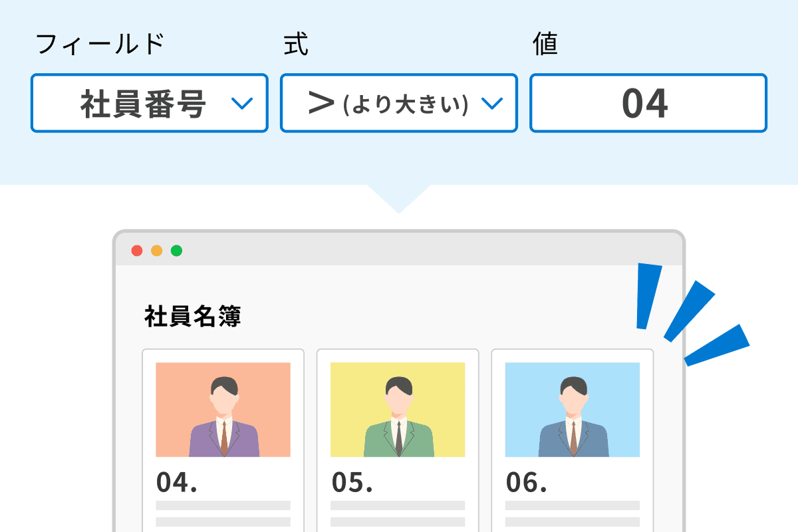The height and width of the screenshot is (532, 798).
Task: Expand the chevron inside the フィールド selector
Action: (243, 104)
